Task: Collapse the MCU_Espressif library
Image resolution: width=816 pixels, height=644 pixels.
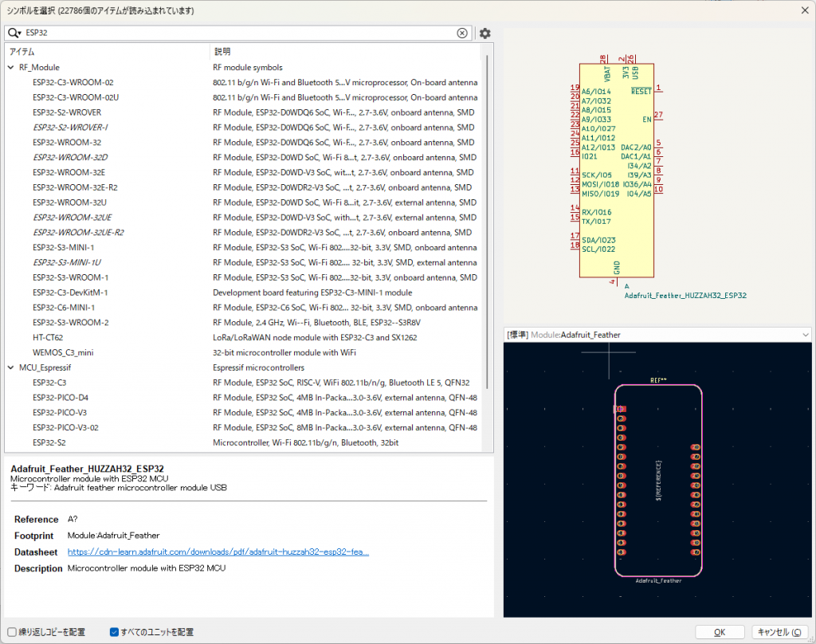Action: (11, 367)
